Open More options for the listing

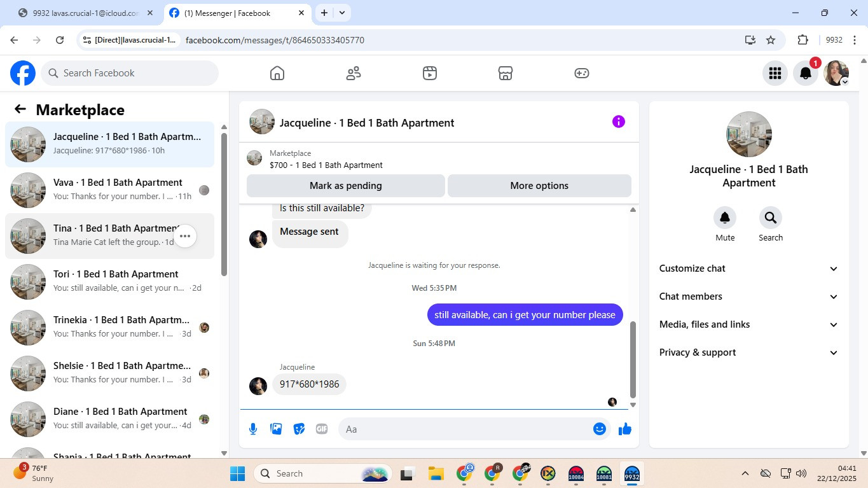539,186
